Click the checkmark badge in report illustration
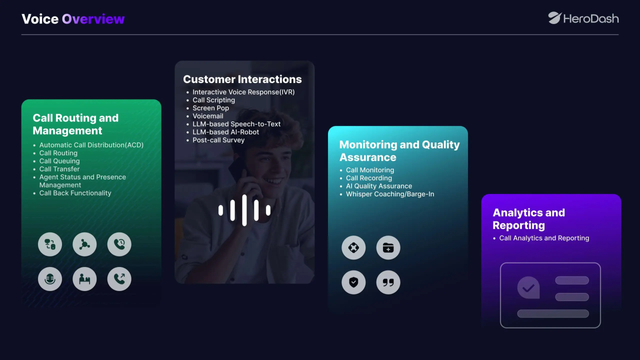Viewport: 640px width, 360px height. [529, 288]
